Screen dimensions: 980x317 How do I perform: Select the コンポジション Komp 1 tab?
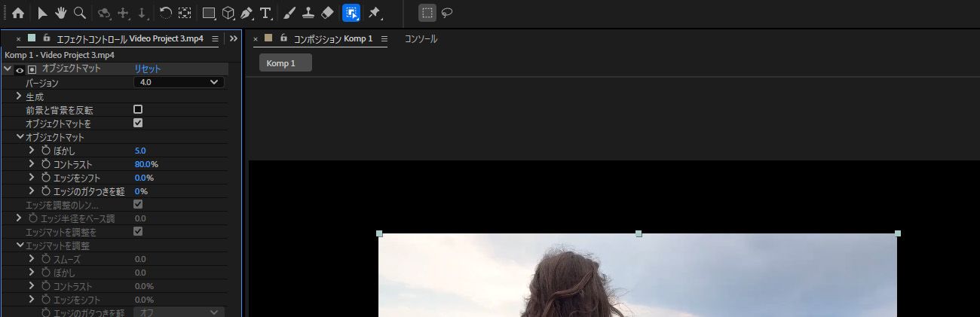[332, 38]
